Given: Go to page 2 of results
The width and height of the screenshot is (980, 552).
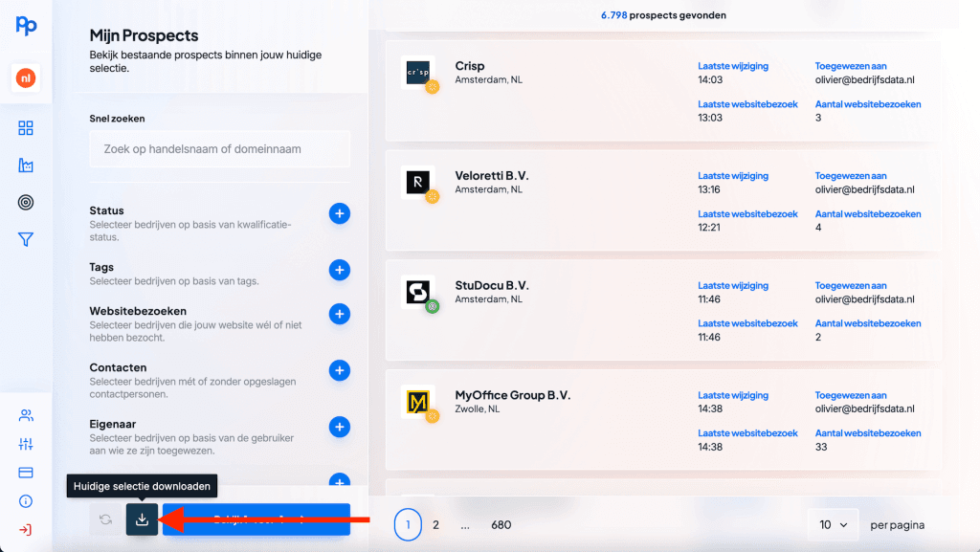Looking at the screenshot, I should 435,524.
